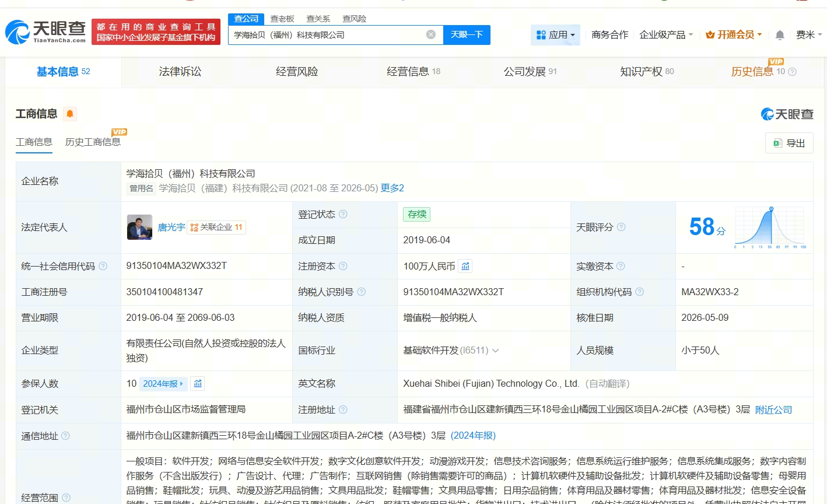Select the 查关系 search tab
Image resolution: width=827 pixels, height=504 pixels.
(x=318, y=19)
